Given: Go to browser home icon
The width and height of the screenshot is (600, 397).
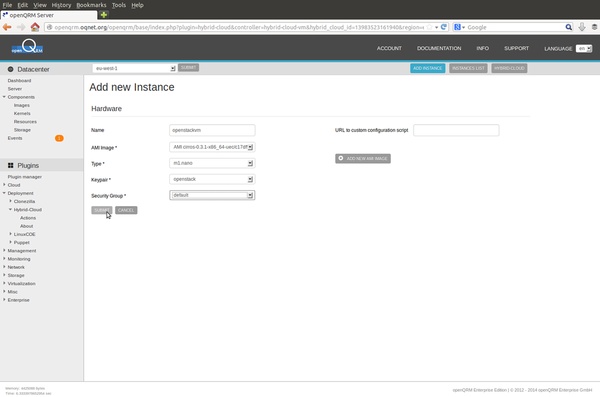Looking at the screenshot, I should tap(35, 27).
